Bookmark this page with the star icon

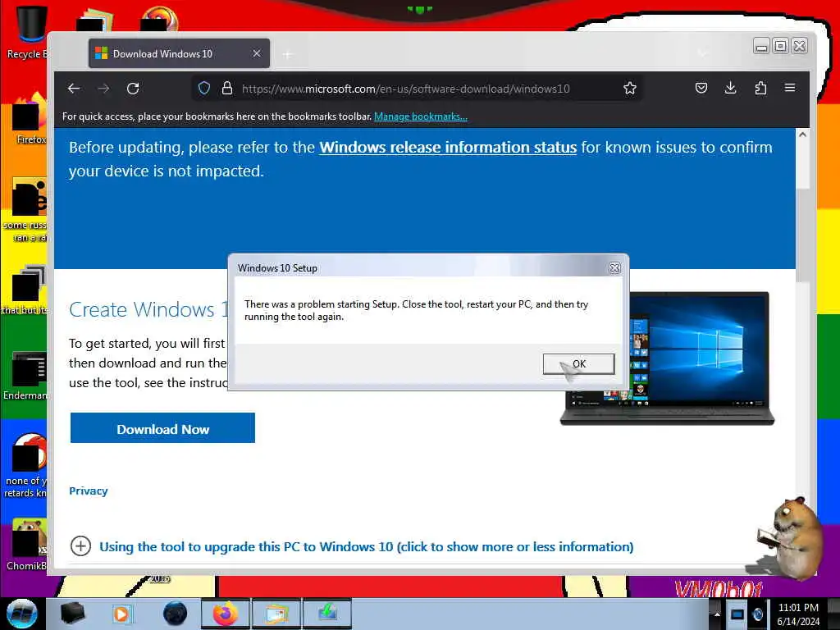pyautogui.click(x=630, y=89)
